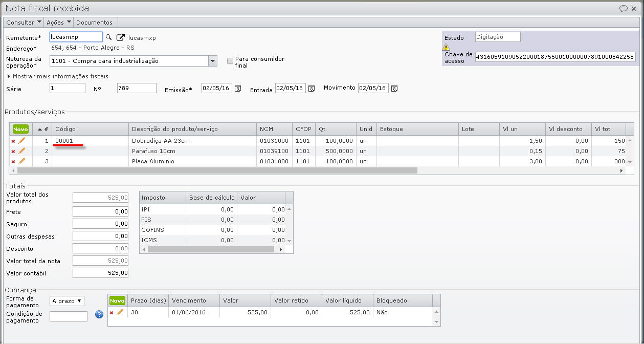The image size is (644, 344).
Task: Open the Emissão date calendar picker
Action: coord(237,89)
